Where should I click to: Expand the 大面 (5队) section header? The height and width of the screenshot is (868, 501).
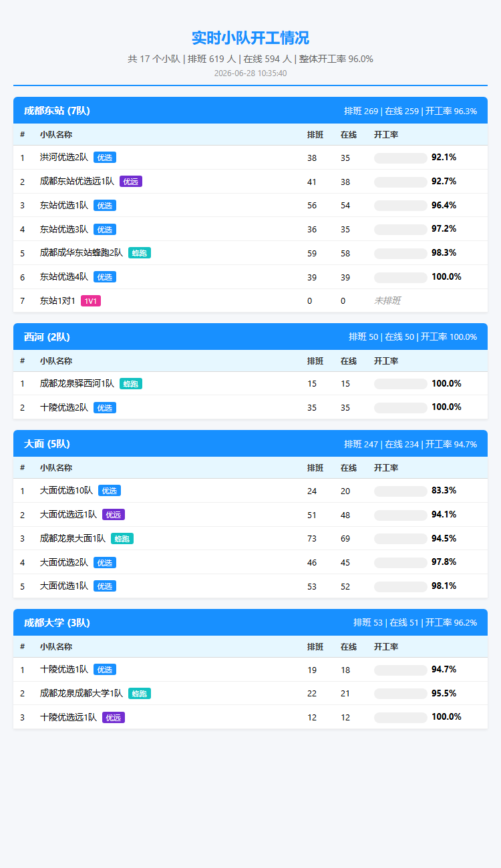[251, 444]
